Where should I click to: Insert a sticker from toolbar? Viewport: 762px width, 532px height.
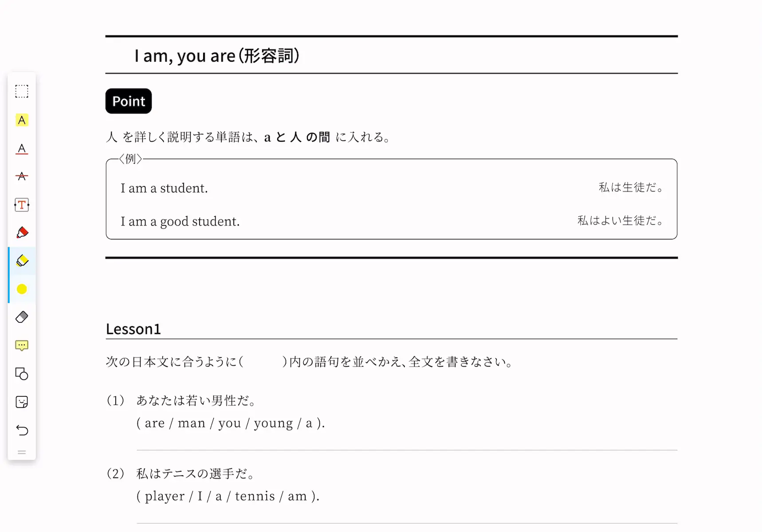[x=22, y=402]
